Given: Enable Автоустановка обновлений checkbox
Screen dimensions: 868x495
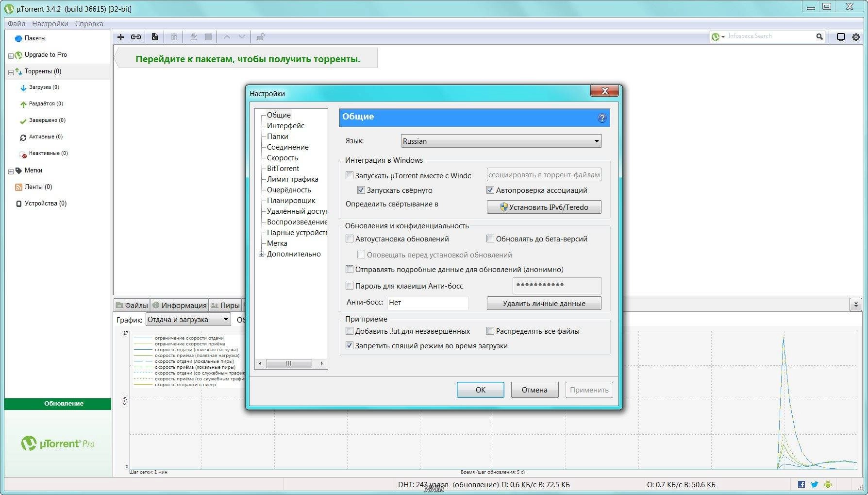Looking at the screenshot, I should point(349,239).
